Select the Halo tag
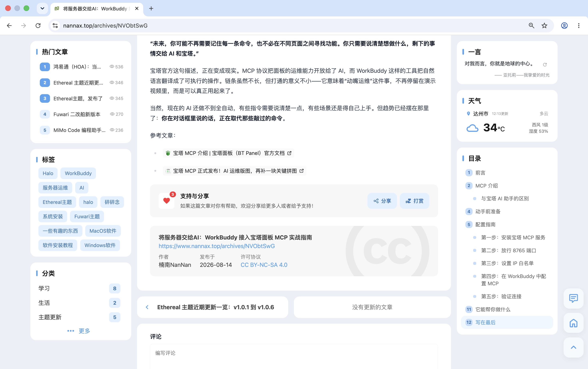The height and width of the screenshot is (369, 588). click(48, 173)
